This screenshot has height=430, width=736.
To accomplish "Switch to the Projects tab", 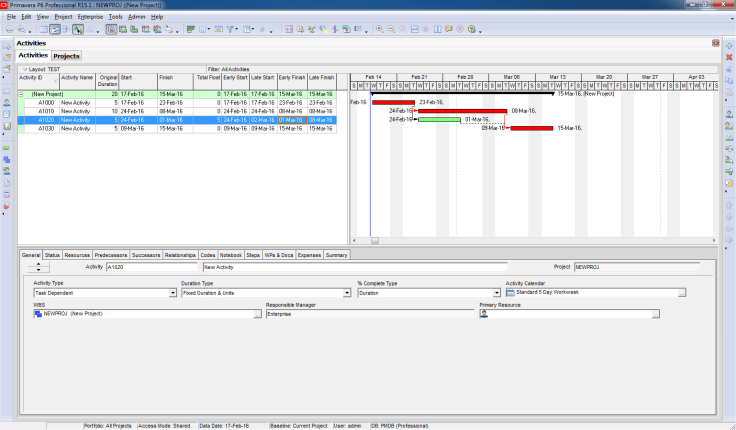I will coord(67,56).
